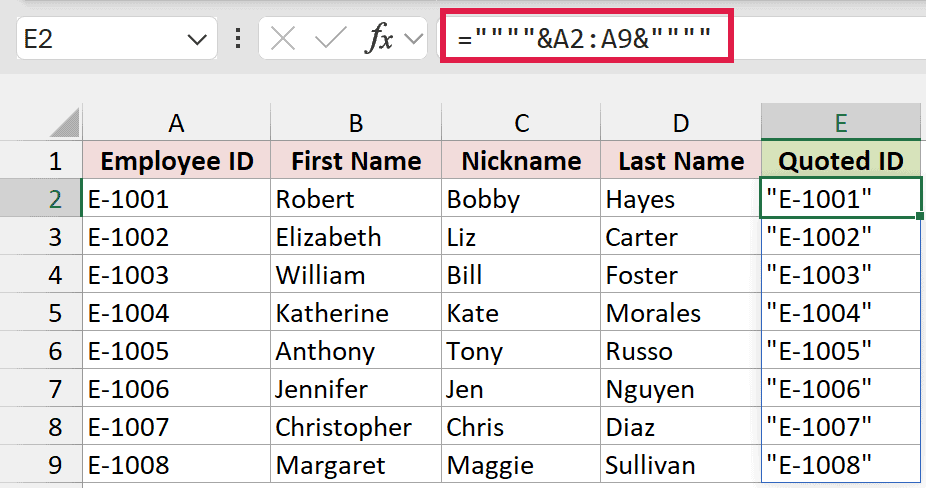The height and width of the screenshot is (488, 926).
Task: Select row 6 header
Action: click(x=41, y=350)
